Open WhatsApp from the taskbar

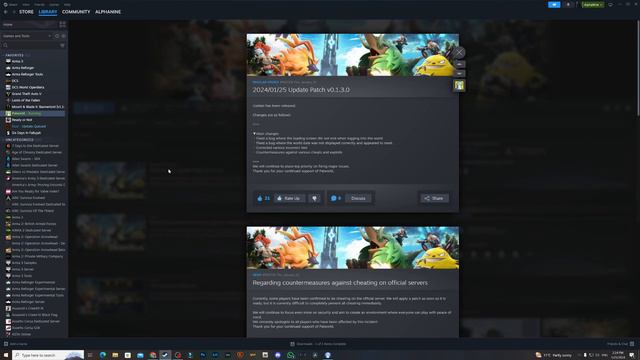[290, 355]
